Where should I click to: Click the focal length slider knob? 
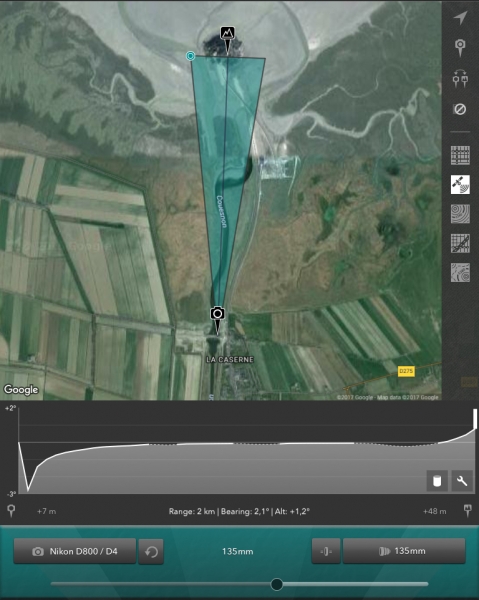click(277, 584)
